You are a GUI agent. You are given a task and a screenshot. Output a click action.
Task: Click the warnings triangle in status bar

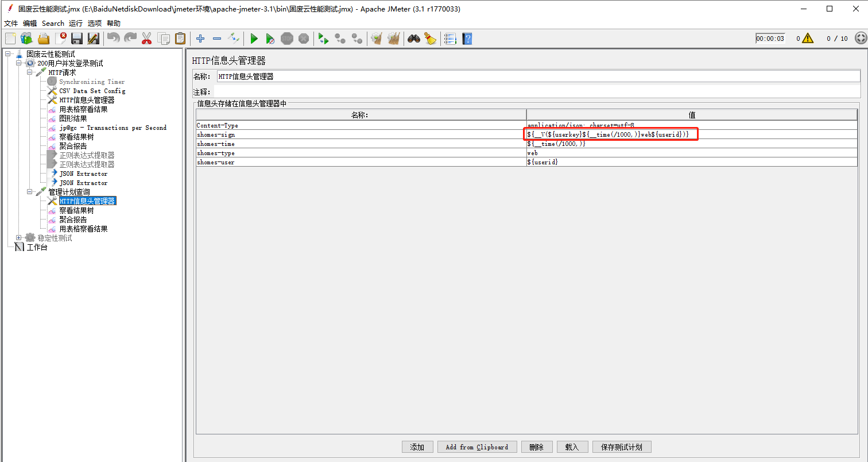click(x=807, y=38)
